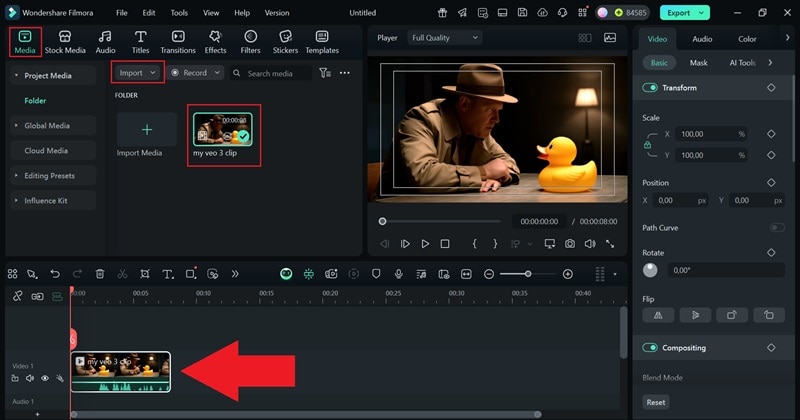Image resolution: width=800 pixels, height=420 pixels.
Task: Click the Export button
Action: click(684, 13)
